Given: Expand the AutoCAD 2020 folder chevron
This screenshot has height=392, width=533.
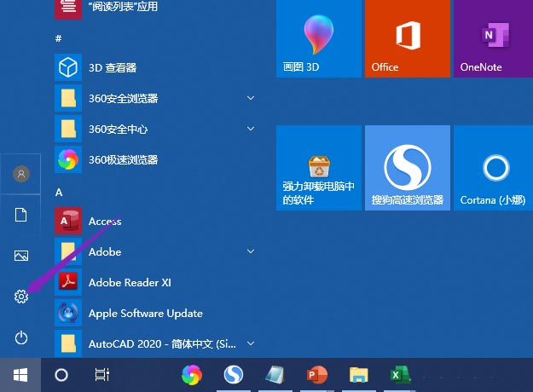Looking at the screenshot, I should coord(251,343).
